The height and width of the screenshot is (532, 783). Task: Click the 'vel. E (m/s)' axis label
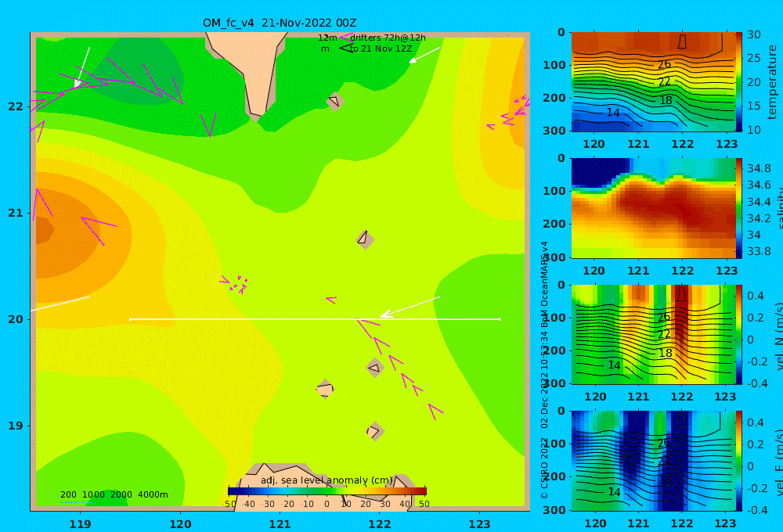778,462
